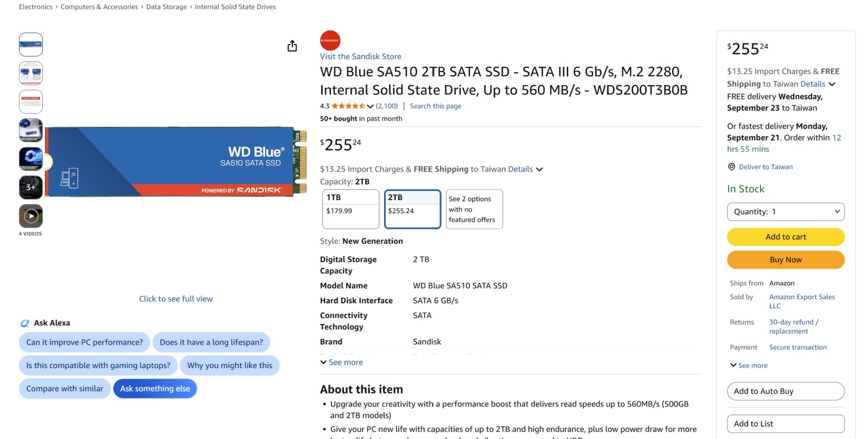868x439 pixels.
Task: Select the 2TB capacity option
Action: 412,209
